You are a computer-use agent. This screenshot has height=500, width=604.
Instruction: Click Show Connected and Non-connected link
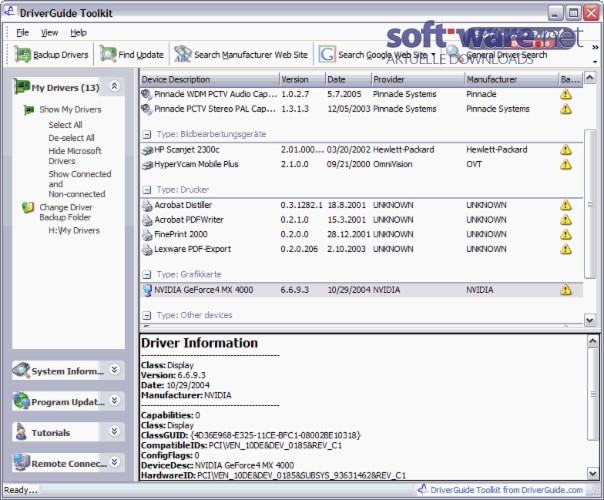(80, 184)
